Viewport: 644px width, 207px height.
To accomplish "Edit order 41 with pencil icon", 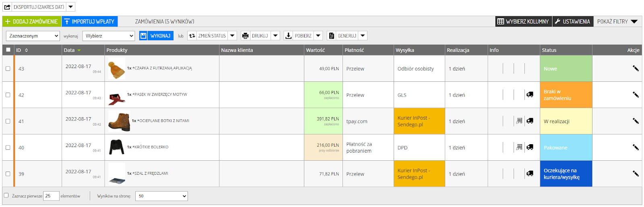I will coord(636,121).
